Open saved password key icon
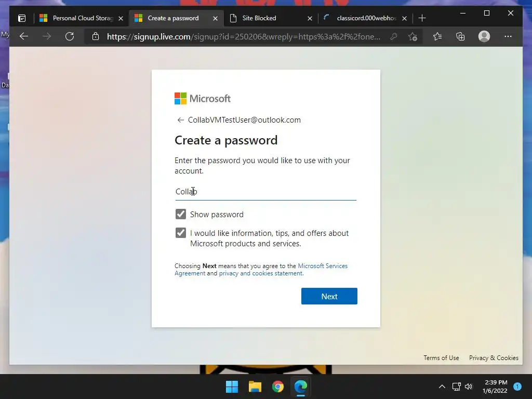Screen dimensions: 532x399 [394, 36]
